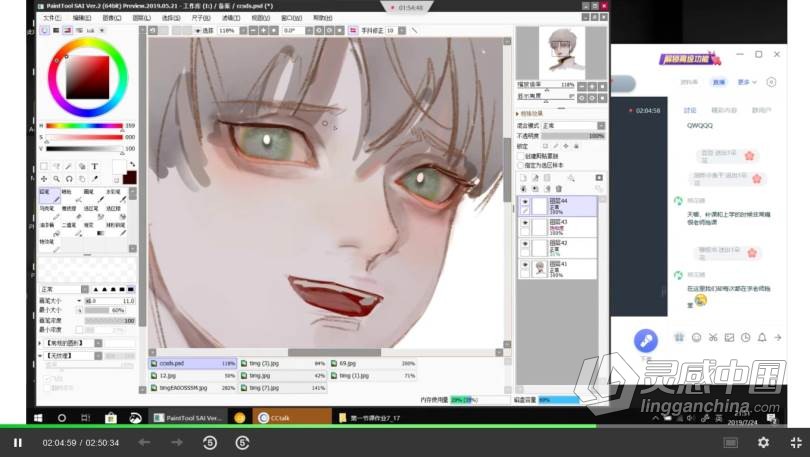
Task: Click the bell notification icon in CCtalk
Action: (762, 337)
